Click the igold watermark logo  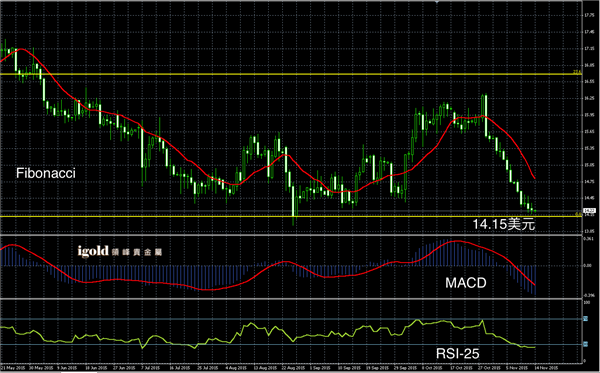click(120, 251)
